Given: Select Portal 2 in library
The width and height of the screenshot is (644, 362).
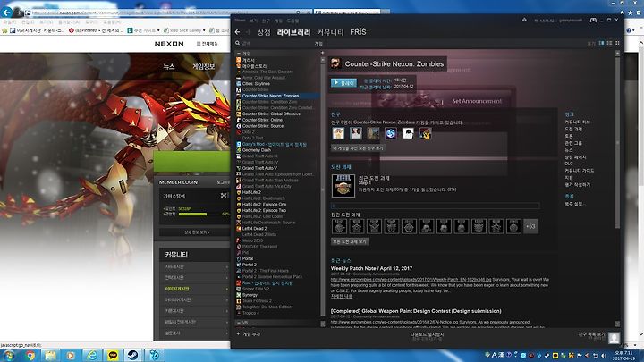Looking at the screenshot, I should point(250,265).
